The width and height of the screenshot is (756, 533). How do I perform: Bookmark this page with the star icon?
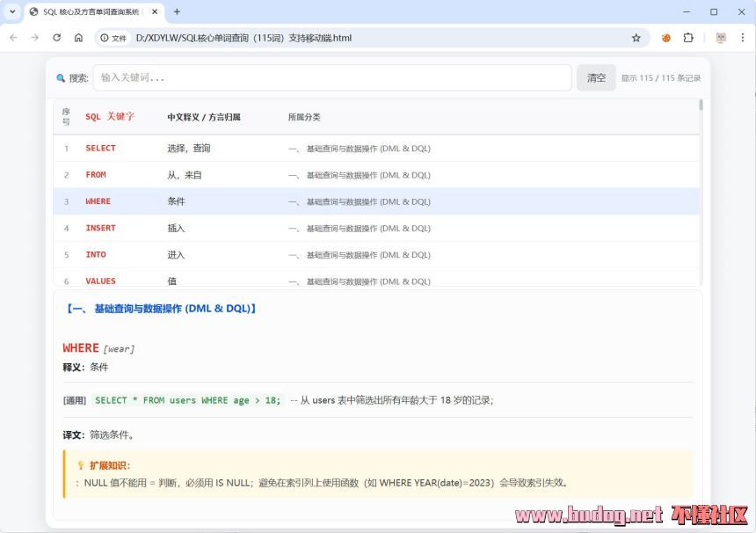point(636,38)
